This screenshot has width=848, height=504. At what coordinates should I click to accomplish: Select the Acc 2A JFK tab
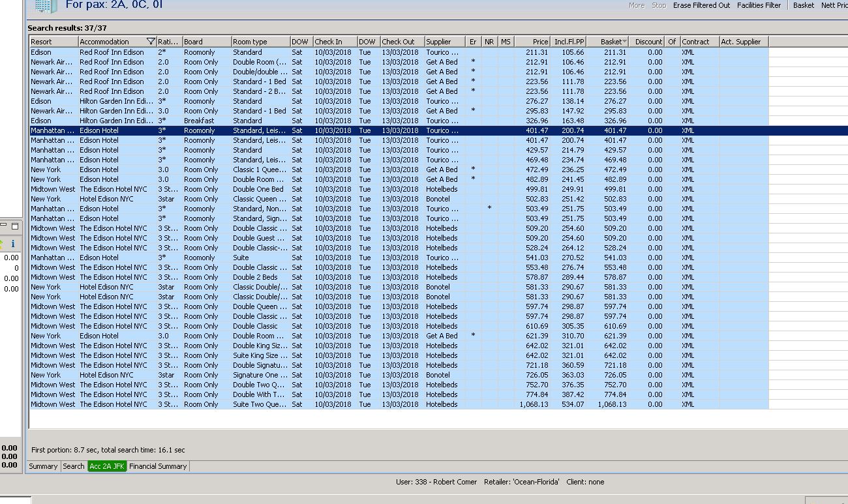point(107,466)
